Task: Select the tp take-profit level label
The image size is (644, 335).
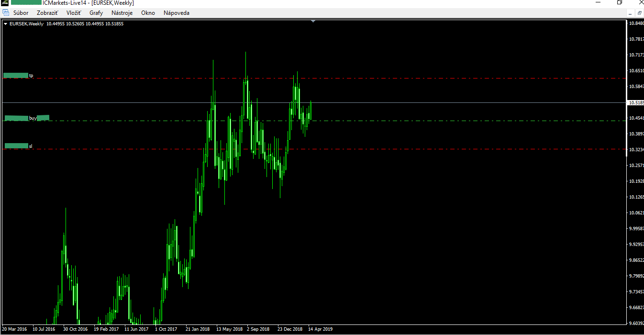Action: point(31,76)
